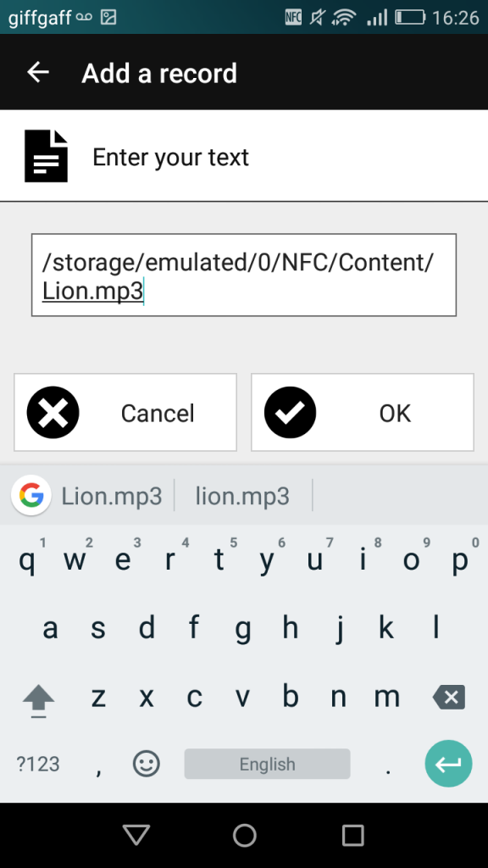
Task: Focus the file path text field
Action: pos(244,275)
